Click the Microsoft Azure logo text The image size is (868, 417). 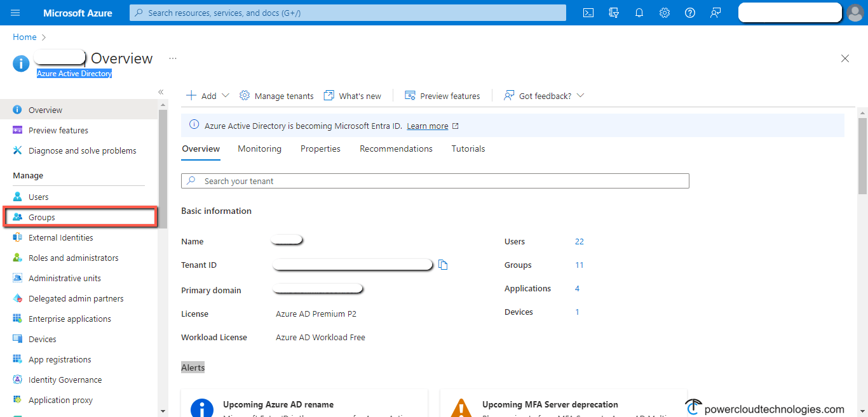[78, 13]
